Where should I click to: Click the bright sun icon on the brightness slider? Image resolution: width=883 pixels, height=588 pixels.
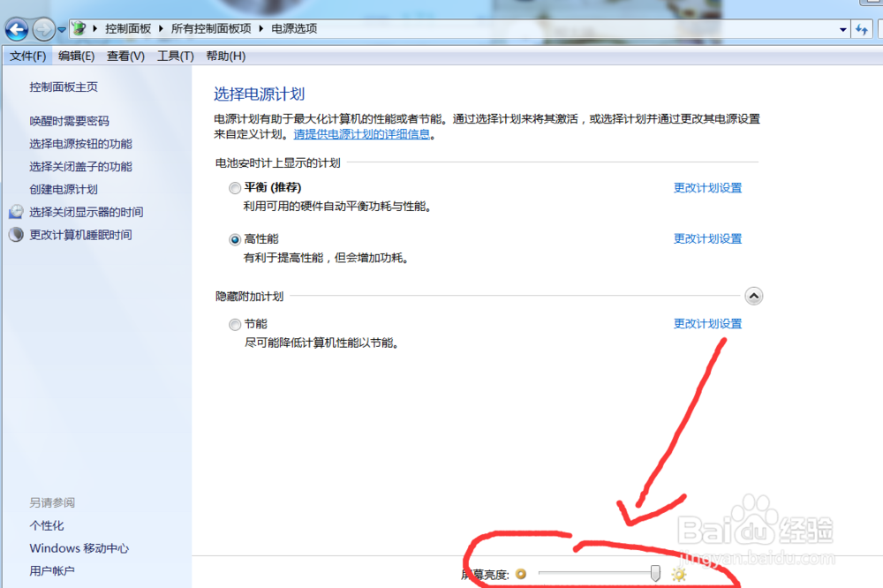[678, 574]
